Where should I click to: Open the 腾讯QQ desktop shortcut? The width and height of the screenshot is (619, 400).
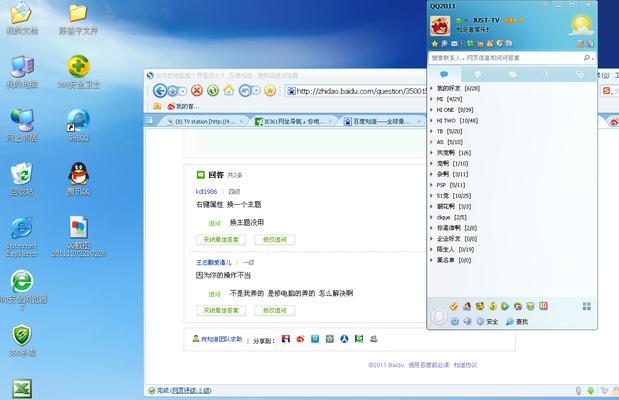(79, 179)
